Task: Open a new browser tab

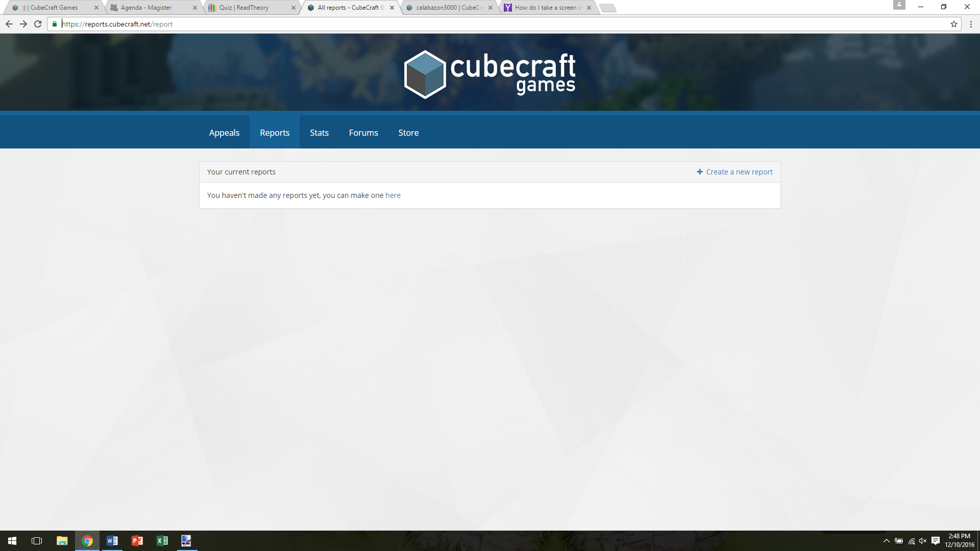Action: click(607, 8)
